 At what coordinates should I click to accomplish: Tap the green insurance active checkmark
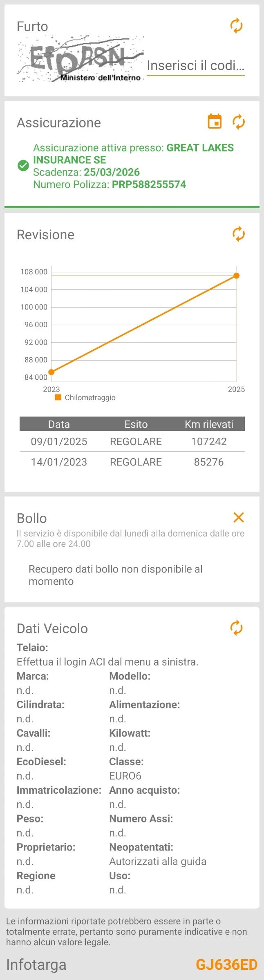[23, 166]
